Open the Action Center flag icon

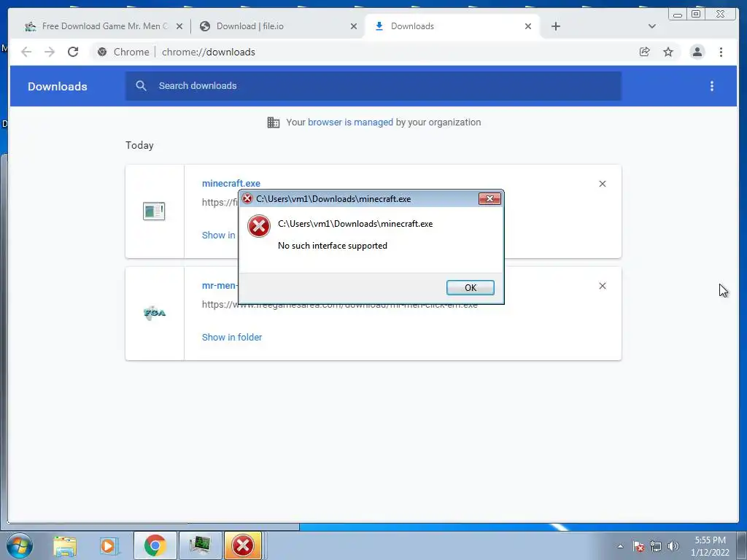point(638,546)
